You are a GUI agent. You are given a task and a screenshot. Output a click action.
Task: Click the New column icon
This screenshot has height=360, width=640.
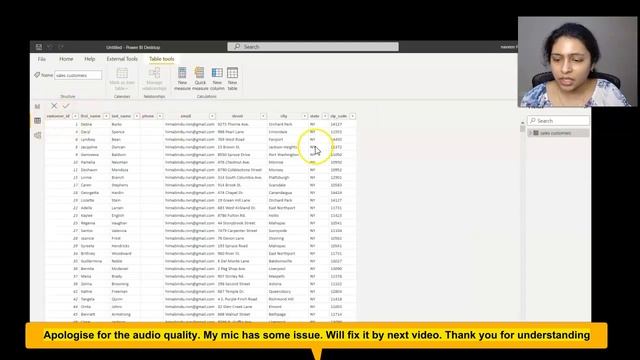point(217,73)
